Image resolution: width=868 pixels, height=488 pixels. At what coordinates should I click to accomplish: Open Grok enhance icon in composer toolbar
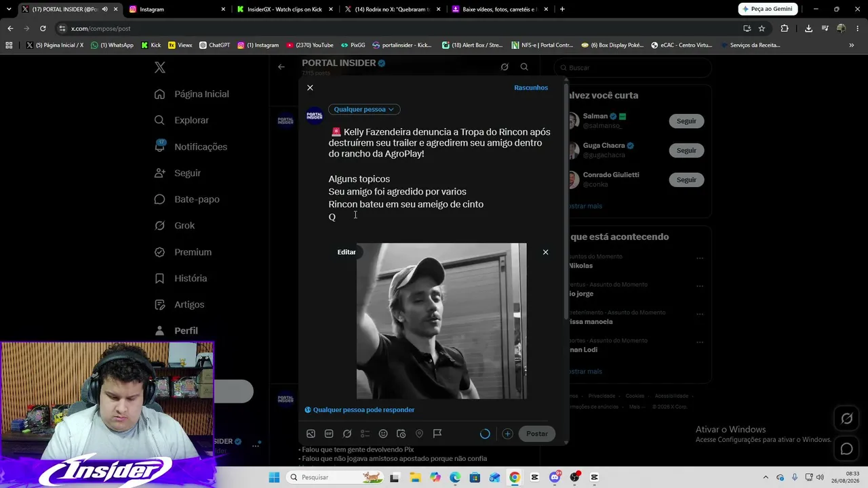[347, 434]
